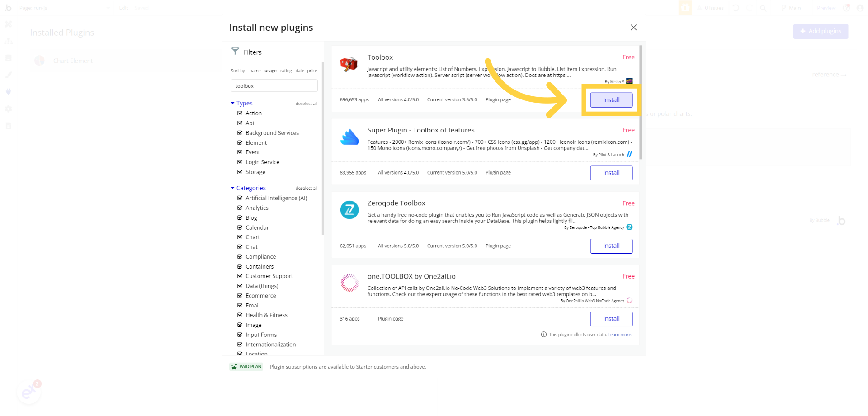Open the Learn more link about user data
The height and width of the screenshot is (416, 868).
[x=620, y=335]
